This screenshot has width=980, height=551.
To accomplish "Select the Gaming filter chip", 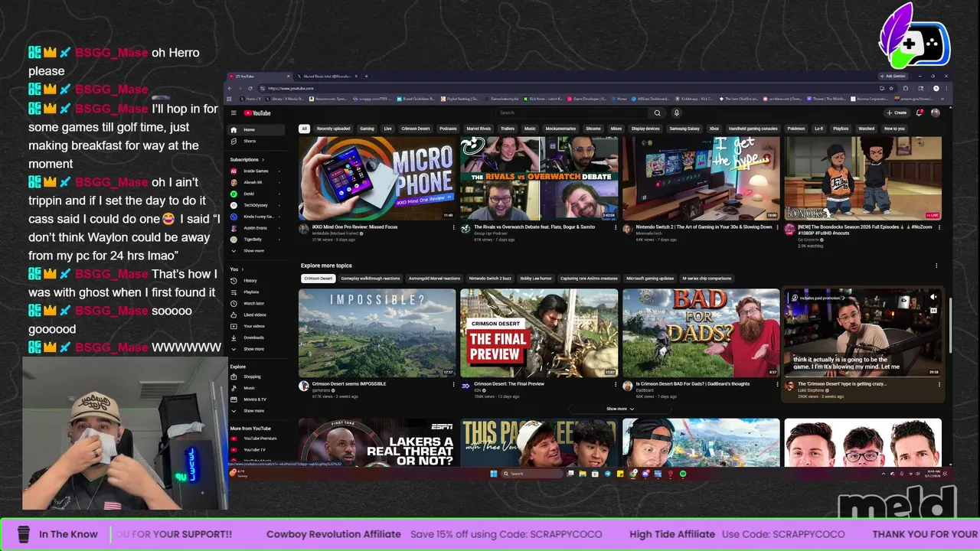I will click(367, 129).
